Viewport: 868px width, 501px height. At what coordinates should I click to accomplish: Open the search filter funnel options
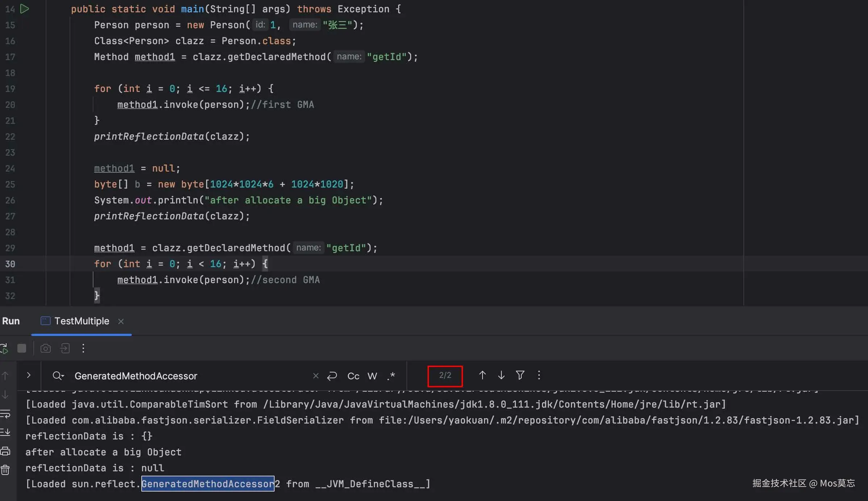pyautogui.click(x=520, y=375)
